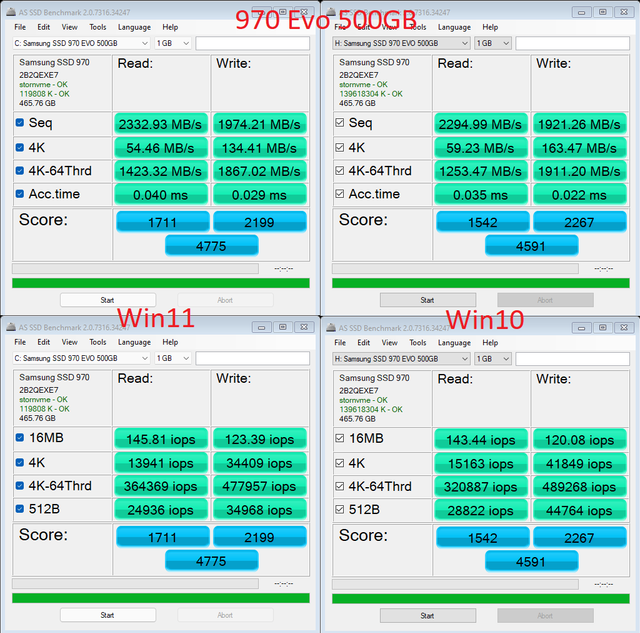
Task: Open drive selector in H: drive 16MB window
Action: coord(401,359)
